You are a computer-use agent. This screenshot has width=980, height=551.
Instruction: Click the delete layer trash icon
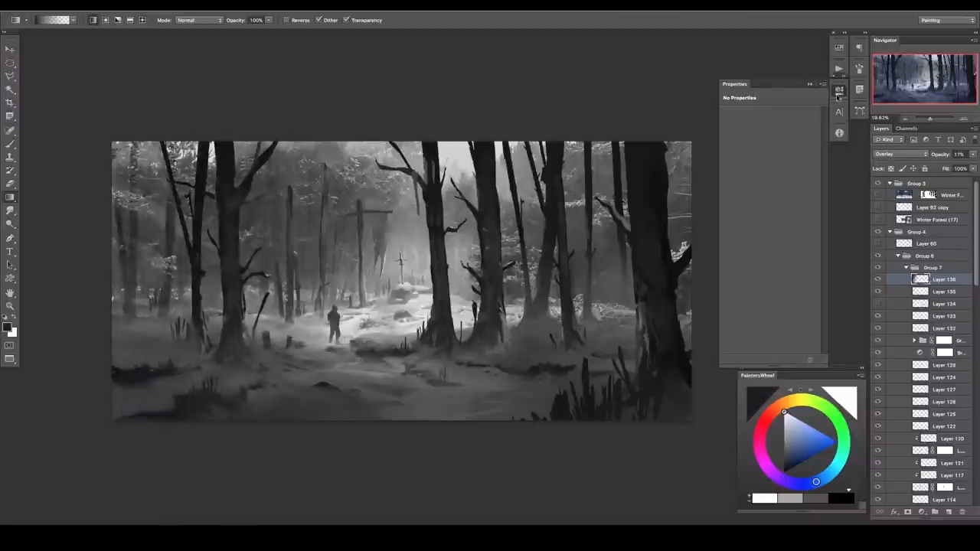click(x=962, y=512)
